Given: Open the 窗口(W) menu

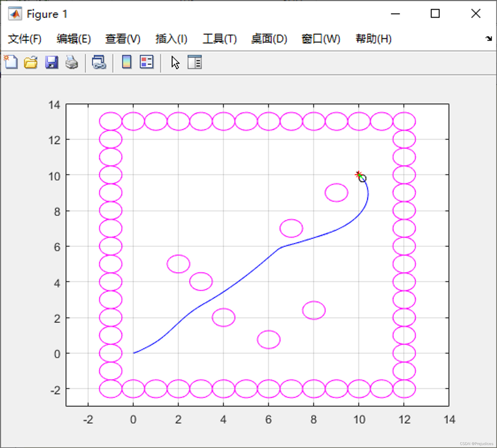Looking at the screenshot, I should pyautogui.click(x=321, y=39).
